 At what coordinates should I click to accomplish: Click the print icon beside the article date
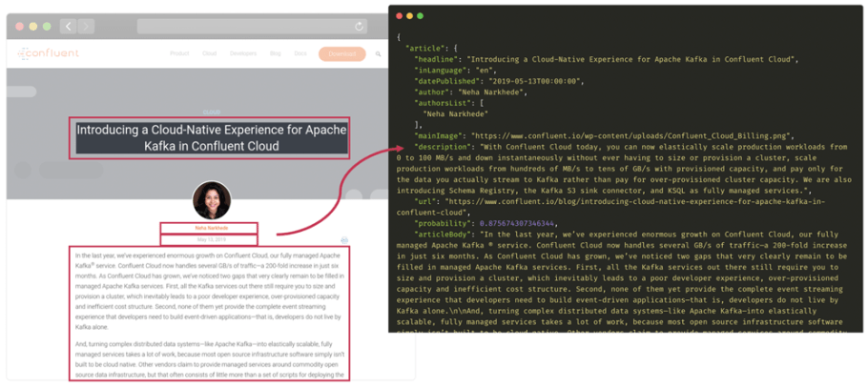tap(344, 240)
